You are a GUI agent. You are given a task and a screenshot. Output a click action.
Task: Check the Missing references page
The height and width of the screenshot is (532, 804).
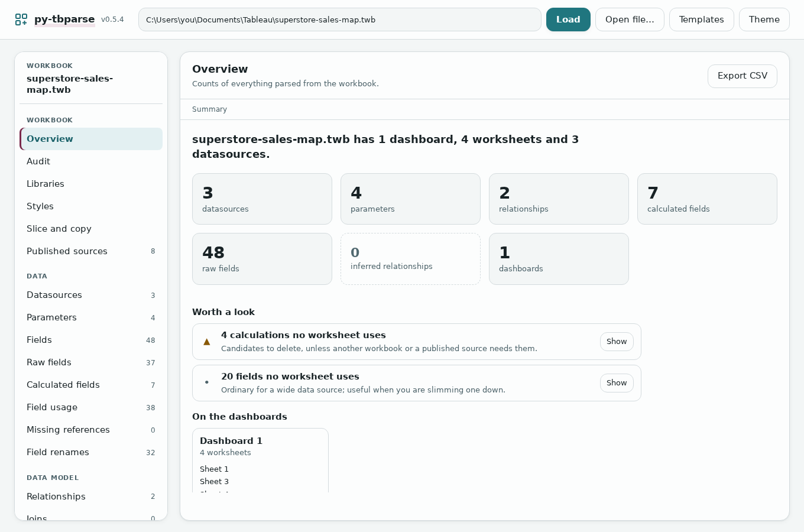91,430
